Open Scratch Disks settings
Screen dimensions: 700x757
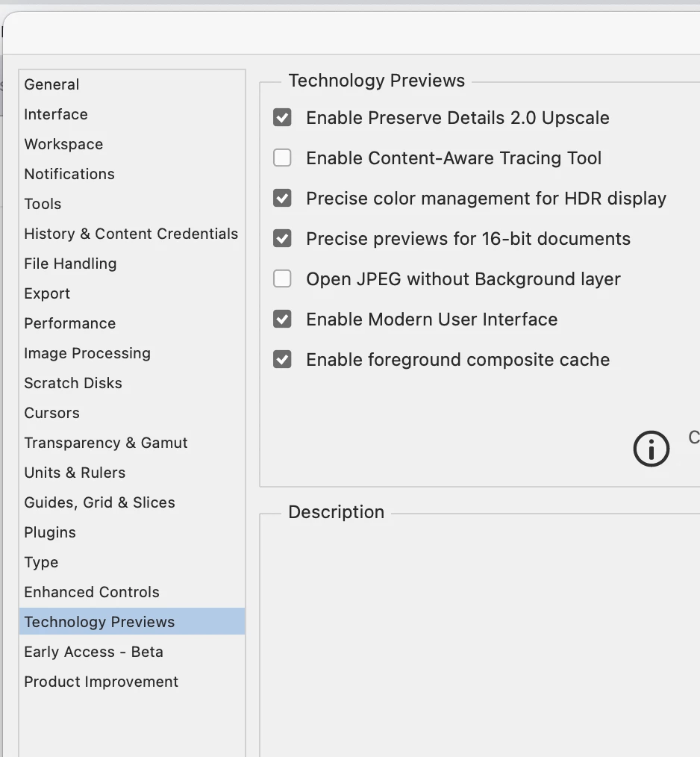point(73,383)
